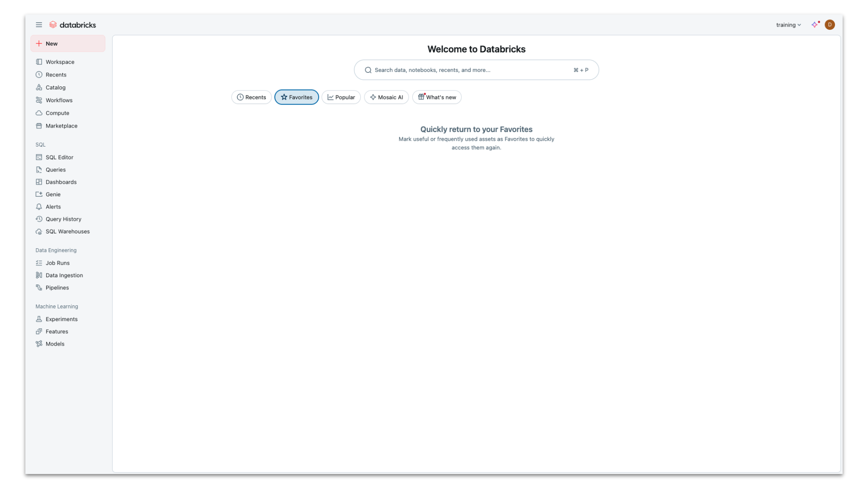Select the Favorites tab chip
868x488 pixels.
click(297, 97)
